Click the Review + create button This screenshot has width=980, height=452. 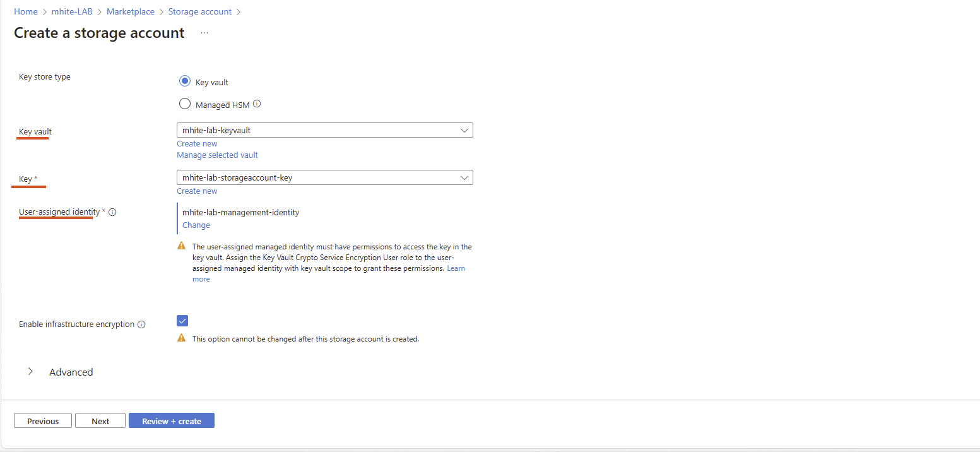pos(172,421)
